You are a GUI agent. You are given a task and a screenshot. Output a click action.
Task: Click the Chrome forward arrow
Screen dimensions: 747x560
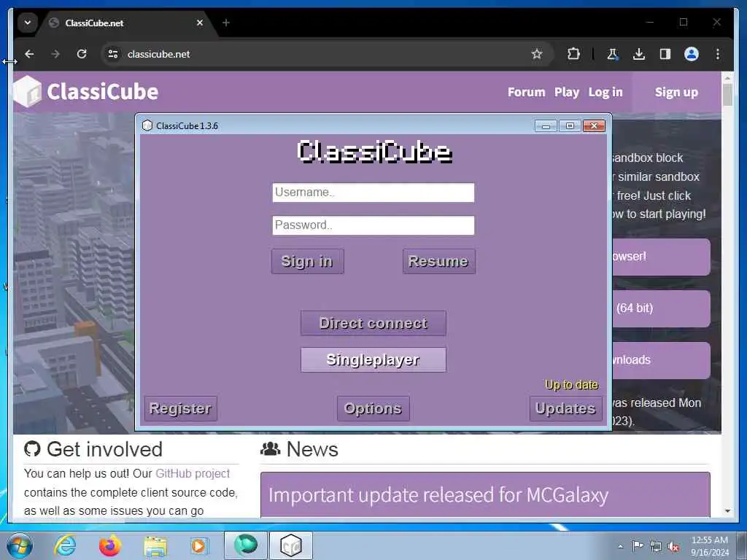click(x=55, y=54)
